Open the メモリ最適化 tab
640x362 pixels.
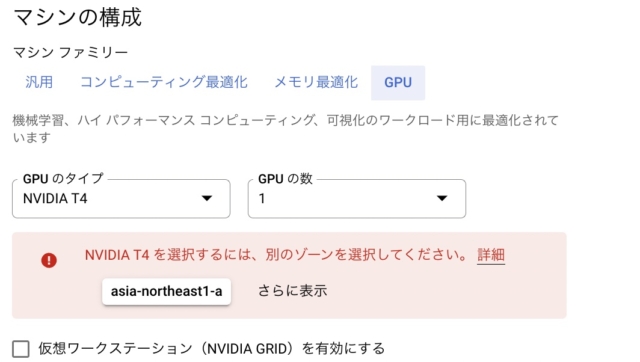(x=316, y=82)
